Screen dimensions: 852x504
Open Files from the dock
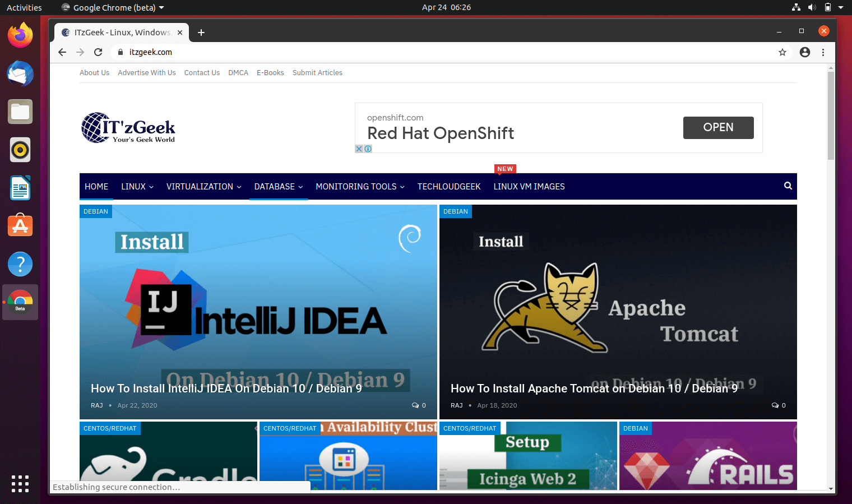coord(20,112)
